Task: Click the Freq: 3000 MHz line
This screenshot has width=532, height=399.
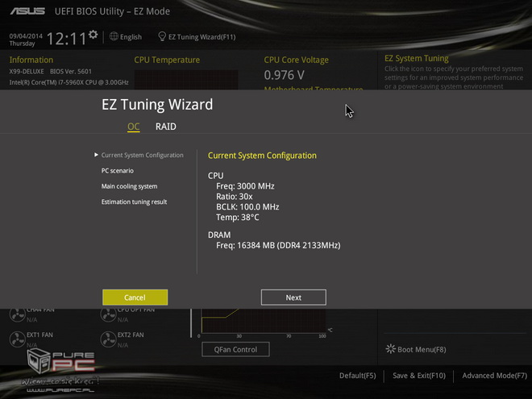Action: pyautogui.click(x=245, y=186)
